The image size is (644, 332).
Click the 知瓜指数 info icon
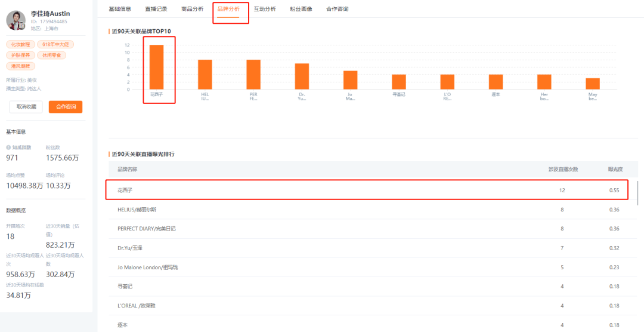pyautogui.click(x=8, y=147)
